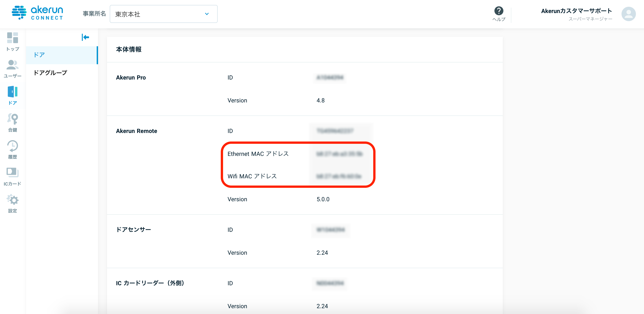Screen dimensions: 644x314
Task: Click the blurred Akerun Remote ID value
Action: [x=335, y=131]
